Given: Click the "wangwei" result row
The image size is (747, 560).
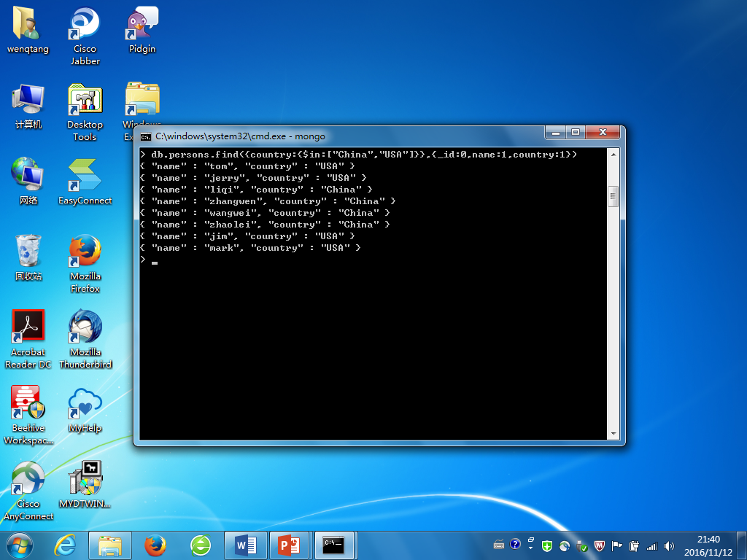Looking at the screenshot, I should pyautogui.click(x=265, y=213).
